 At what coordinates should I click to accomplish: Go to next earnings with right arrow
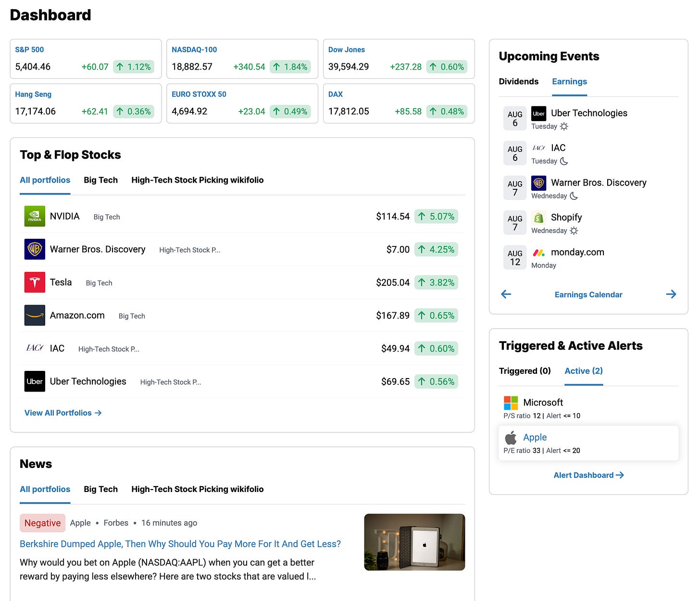point(671,294)
